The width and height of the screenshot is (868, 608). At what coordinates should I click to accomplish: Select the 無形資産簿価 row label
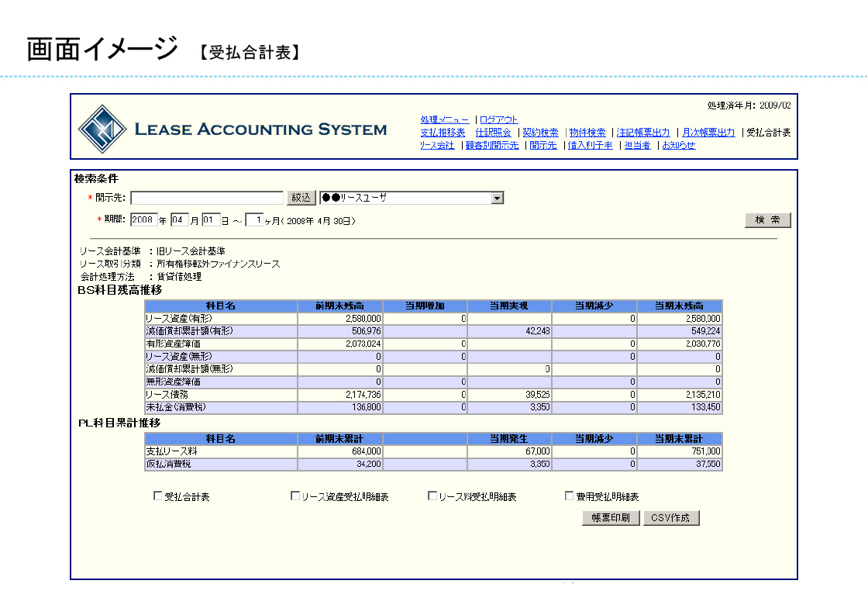click(174, 382)
